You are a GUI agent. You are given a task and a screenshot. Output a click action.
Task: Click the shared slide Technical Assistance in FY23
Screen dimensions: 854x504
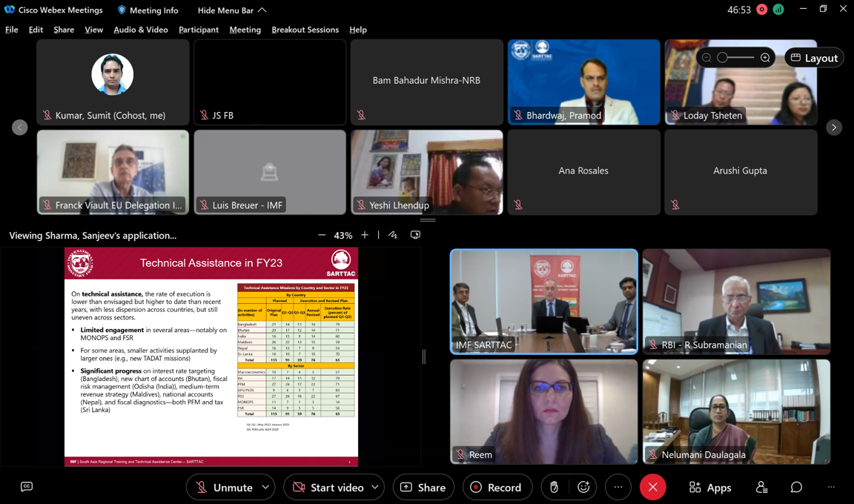click(x=211, y=357)
